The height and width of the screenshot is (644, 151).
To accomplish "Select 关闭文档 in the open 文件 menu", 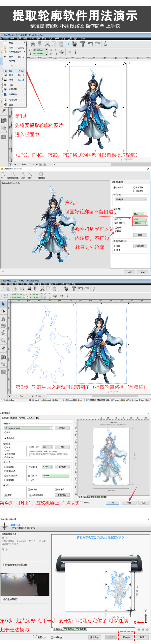I will pos(14,100).
